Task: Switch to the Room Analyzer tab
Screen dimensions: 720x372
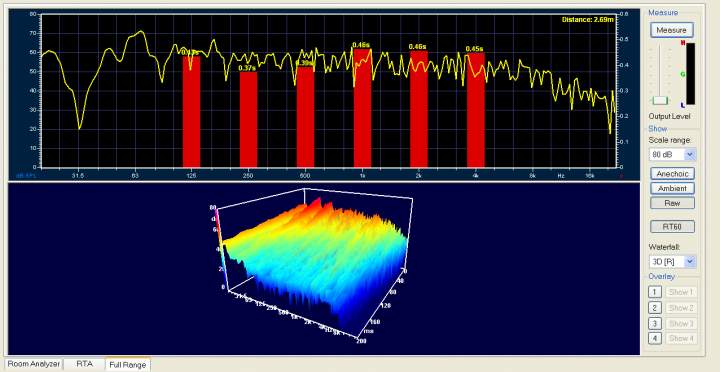Action: point(34,364)
